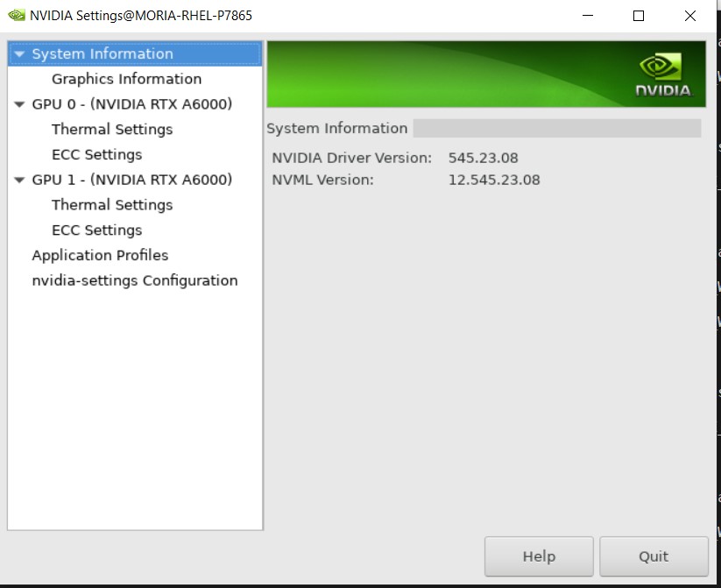721x588 pixels.
Task: Click the Help button
Action: tap(538, 556)
